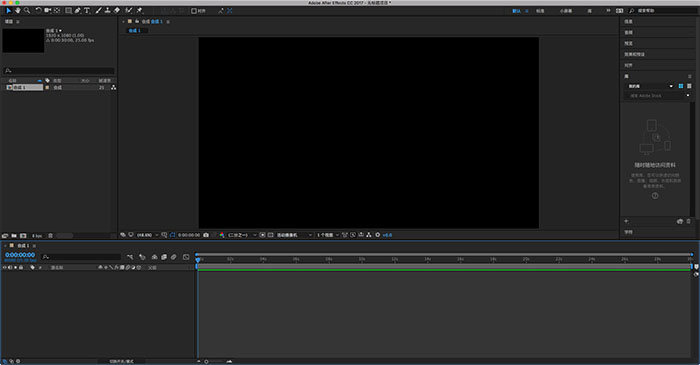Select the Roto Brush tool
700x365 pixels.
129,10
